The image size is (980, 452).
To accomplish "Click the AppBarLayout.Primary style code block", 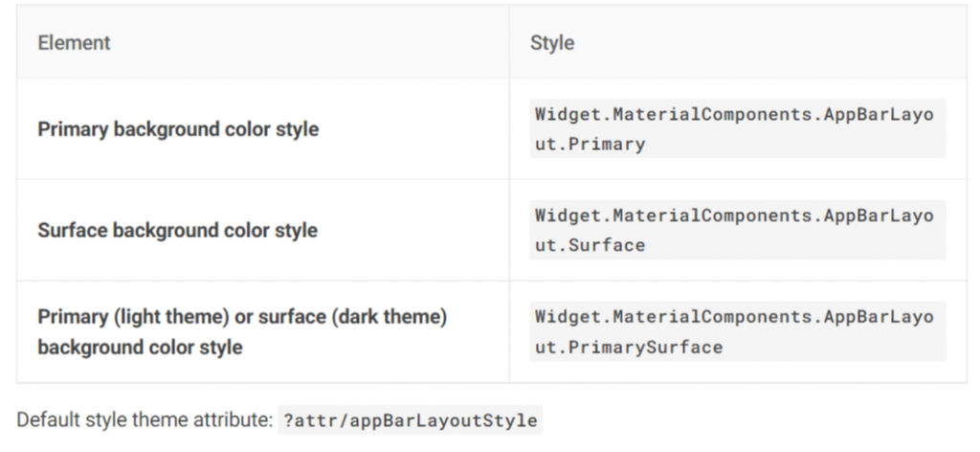I will pyautogui.click(x=738, y=128).
